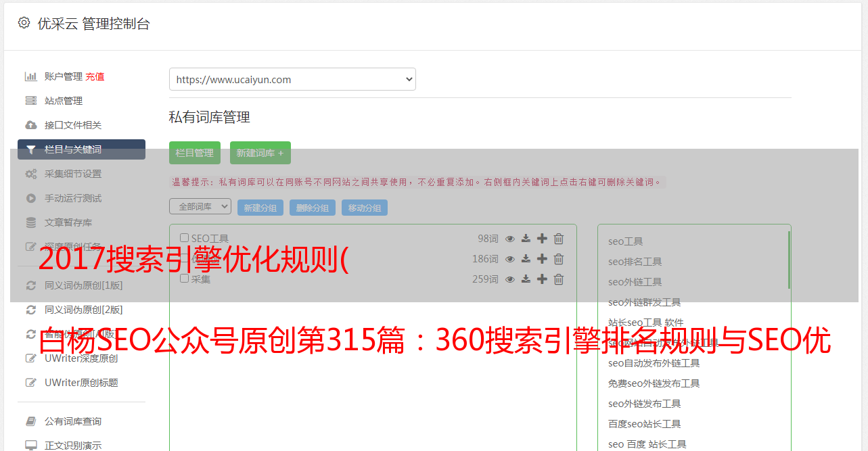Open the 全部词库 group dropdown
Screen dimensions: 868x451
point(200,206)
